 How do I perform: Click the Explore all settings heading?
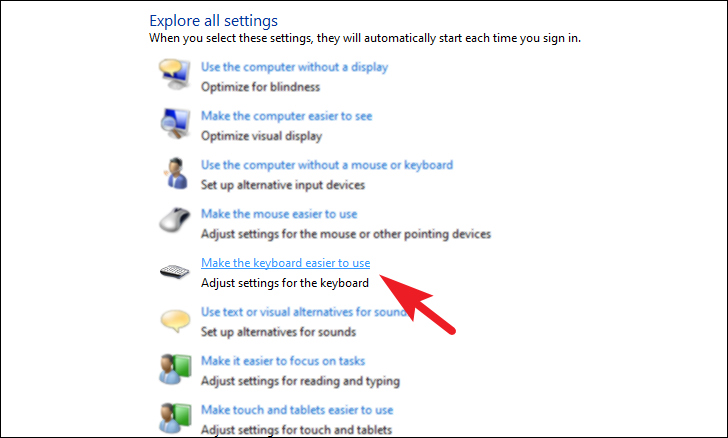coord(214,21)
